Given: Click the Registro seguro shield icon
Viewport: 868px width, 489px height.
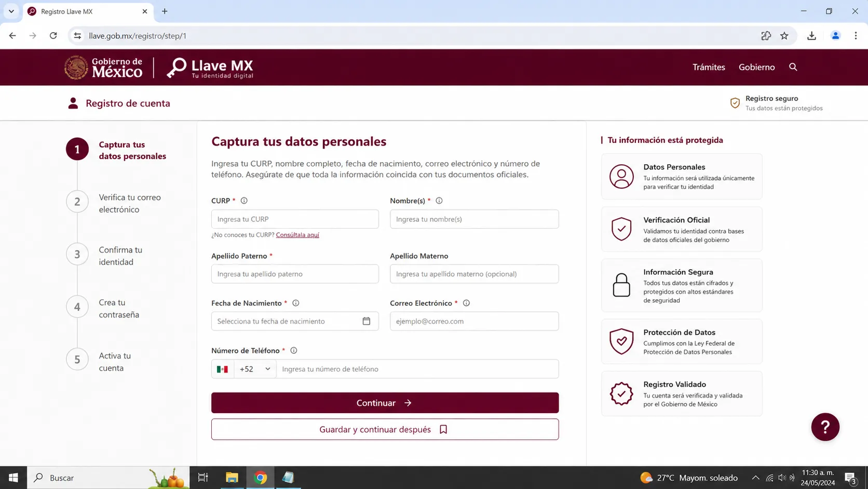Looking at the screenshot, I should point(735,103).
